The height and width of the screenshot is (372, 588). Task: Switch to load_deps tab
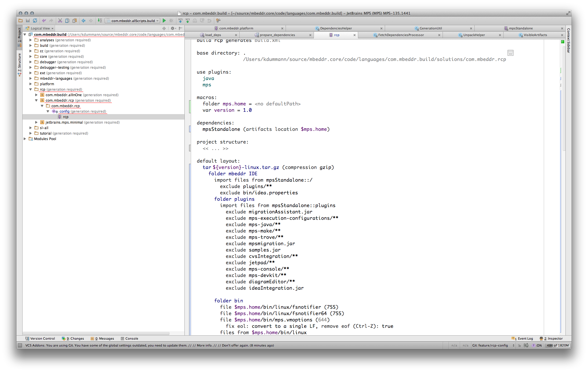coord(212,35)
